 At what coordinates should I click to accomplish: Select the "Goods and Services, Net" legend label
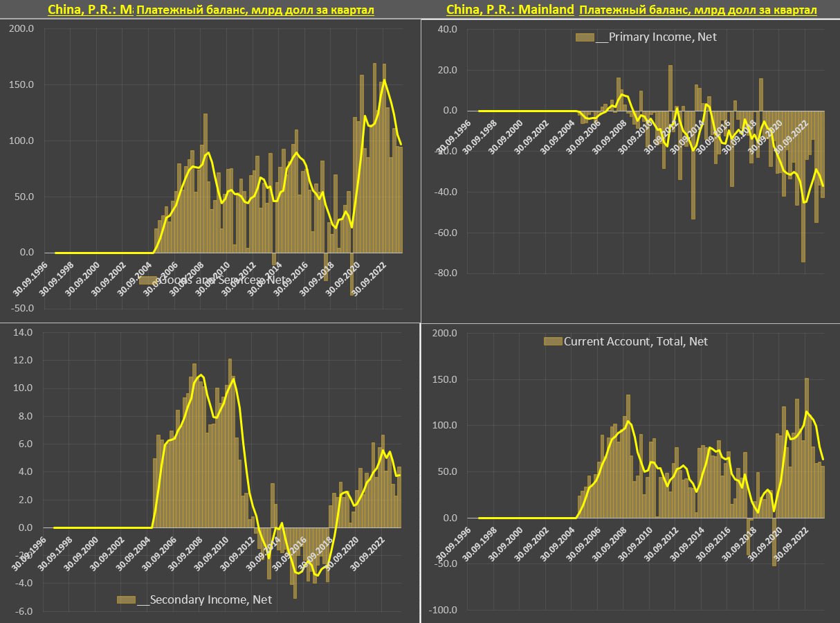(222, 280)
